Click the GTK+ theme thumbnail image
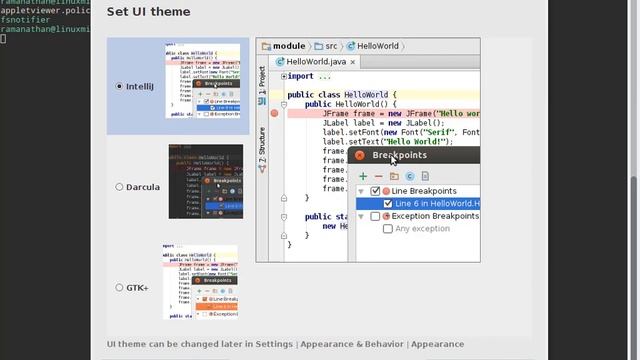The height and width of the screenshot is (360, 640). coord(200,282)
